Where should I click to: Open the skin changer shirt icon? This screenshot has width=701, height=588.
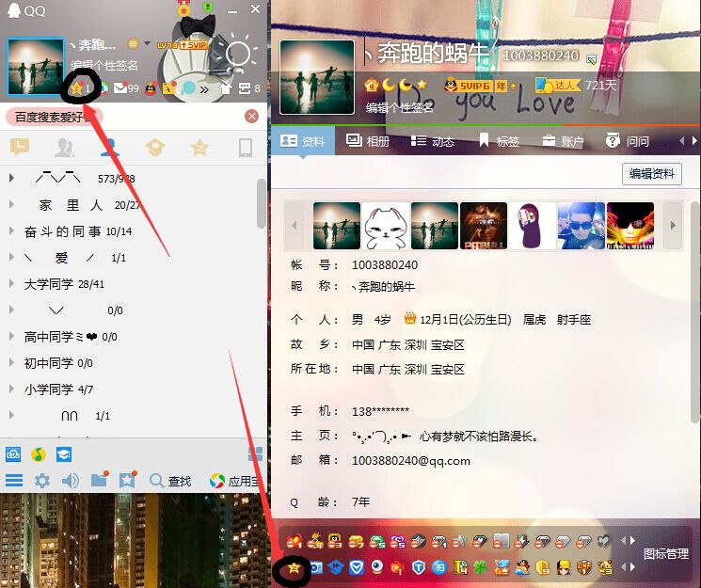(x=226, y=88)
